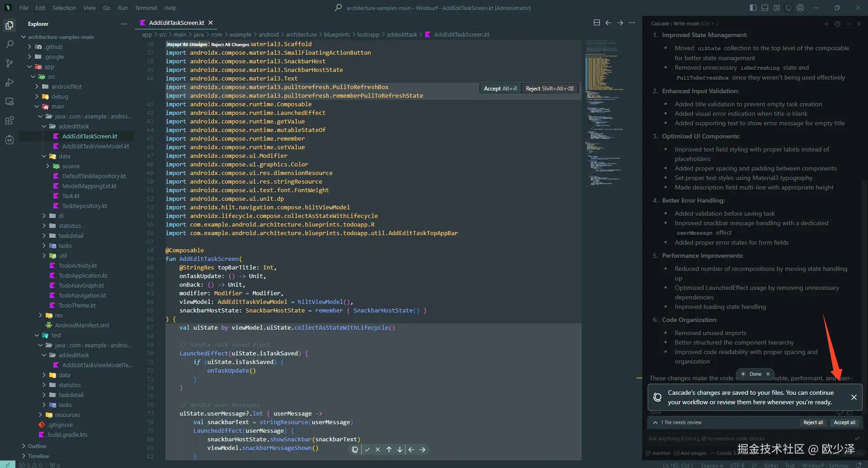Image resolution: width=868 pixels, height=468 pixels.
Task: Toggle bottom panel visibility in title bar
Action: 765,8
